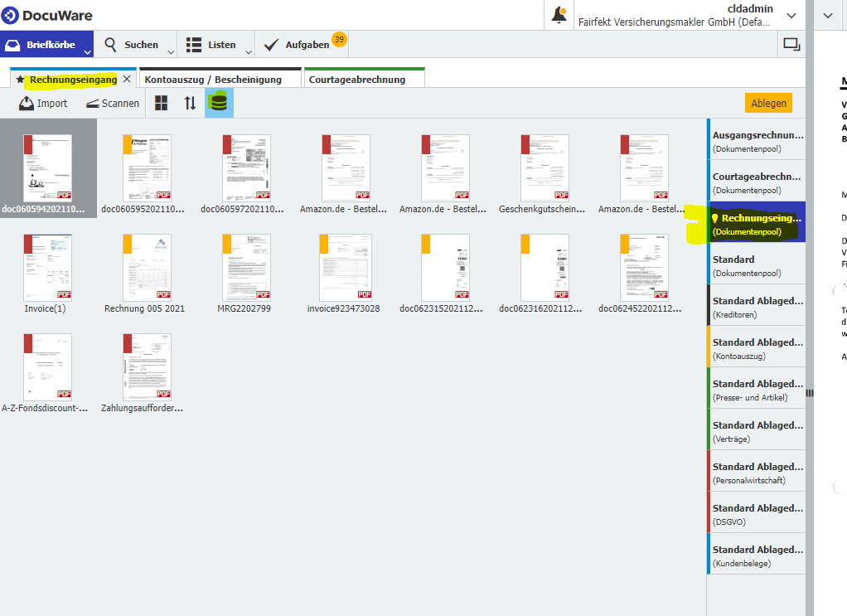Switch to the Courtageabrechnung tab
Image resolution: width=847 pixels, height=616 pixels.
point(357,80)
